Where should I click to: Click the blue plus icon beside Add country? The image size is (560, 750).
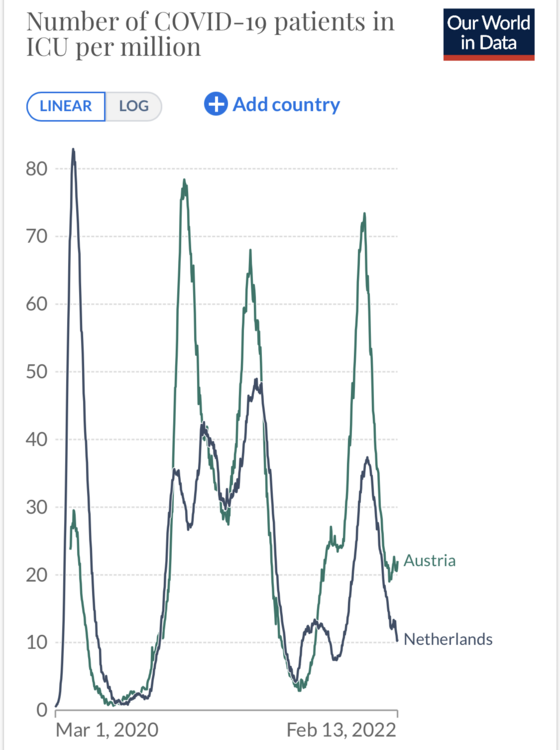[x=216, y=104]
